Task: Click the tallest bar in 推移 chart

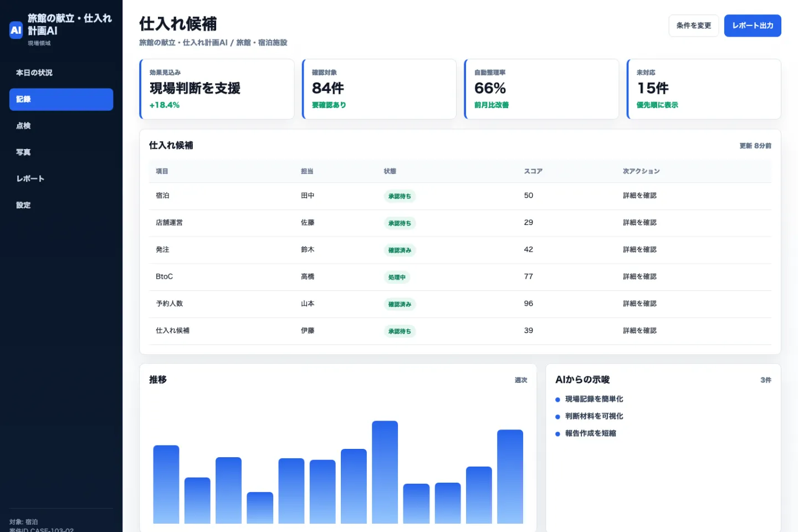Action: pos(385,472)
